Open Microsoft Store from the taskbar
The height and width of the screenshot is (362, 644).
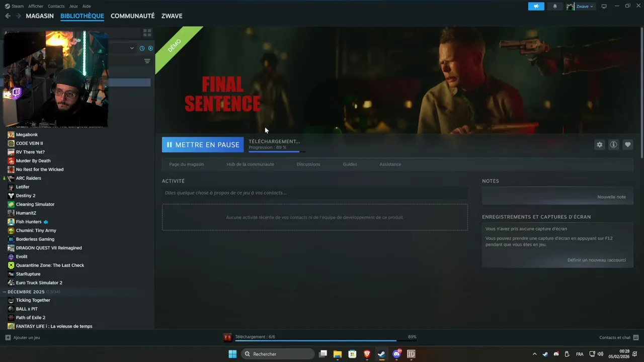[352, 354]
